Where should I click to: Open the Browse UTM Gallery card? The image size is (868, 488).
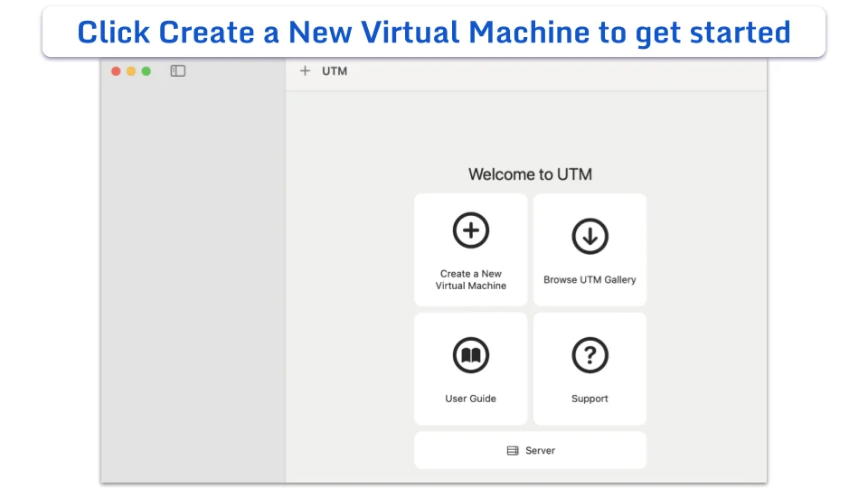tap(590, 249)
